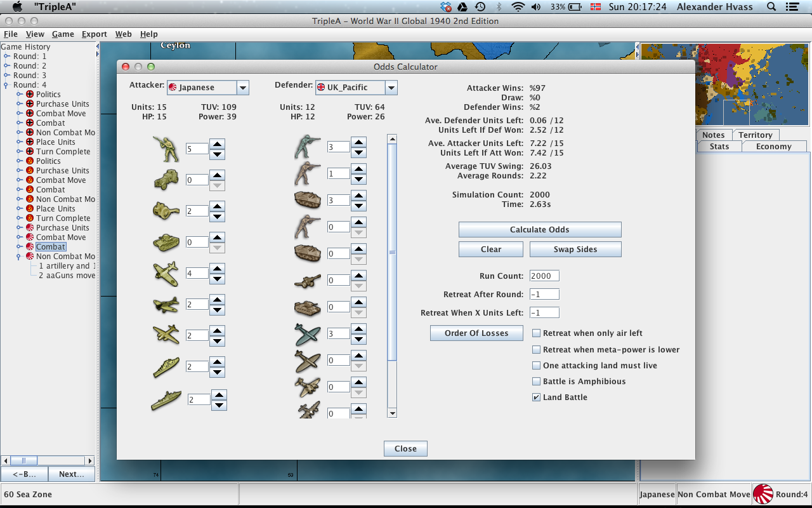This screenshot has height=508, width=812.
Task: Click the Japanese flag icon beside Round:4
Action: [x=763, y=494]
